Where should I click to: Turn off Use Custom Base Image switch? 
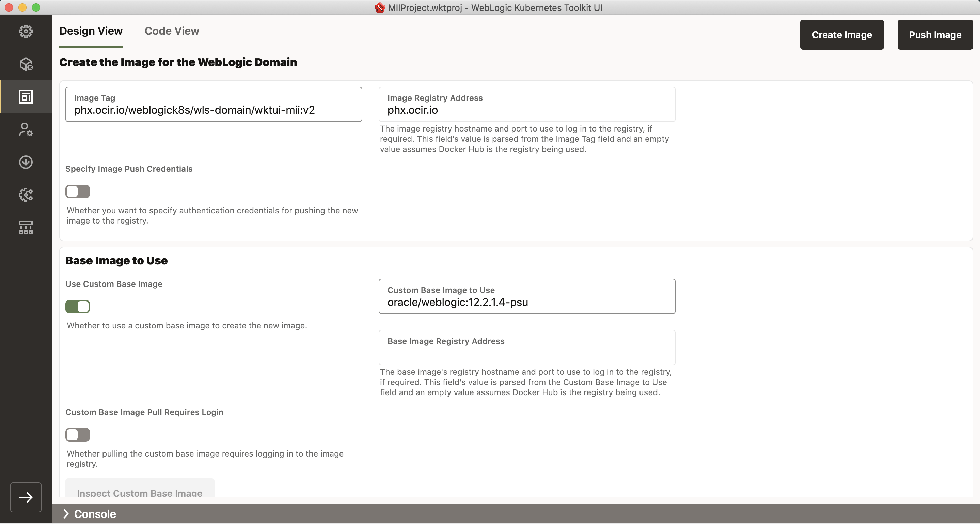(x=78, y=307)
